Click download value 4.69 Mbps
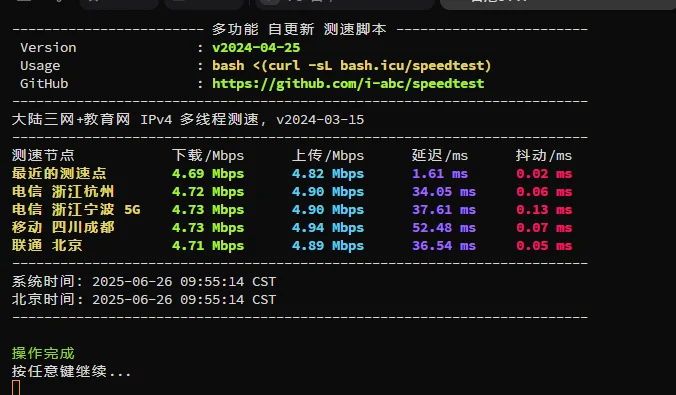The image size is (676, 395). pyautogui.click(x=208, y=174)
